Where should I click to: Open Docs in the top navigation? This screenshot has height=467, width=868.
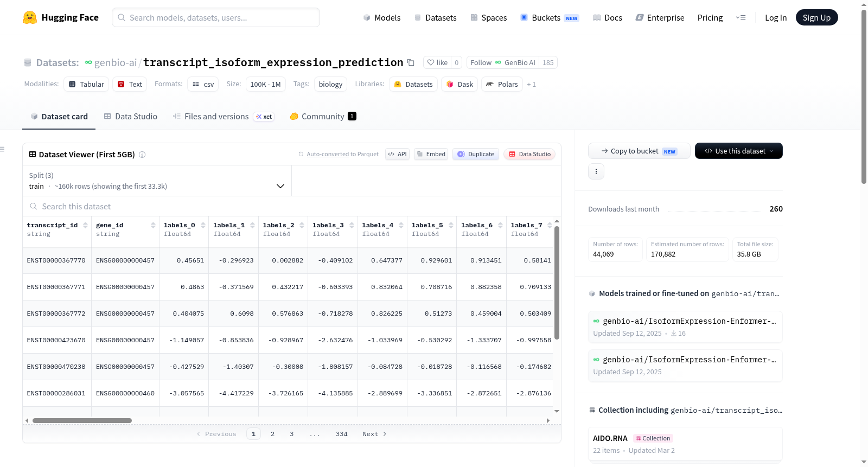coord(608,17)
